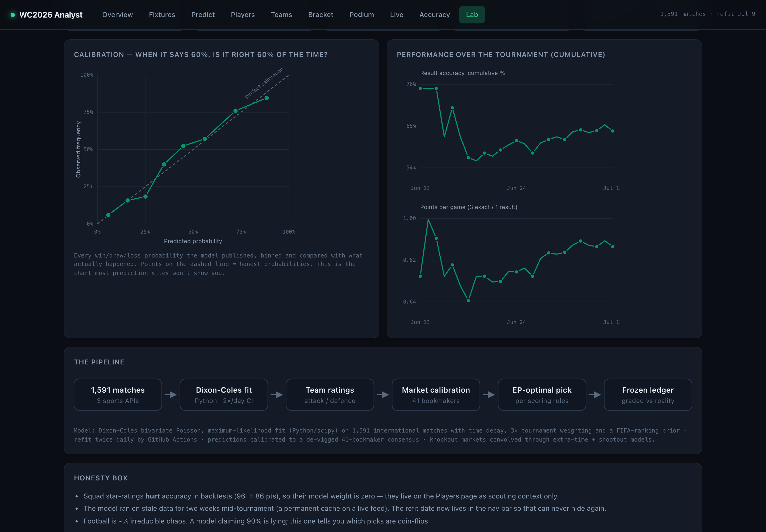
Task: Click the 1.00 label on points chart
Action: [409, 218]
